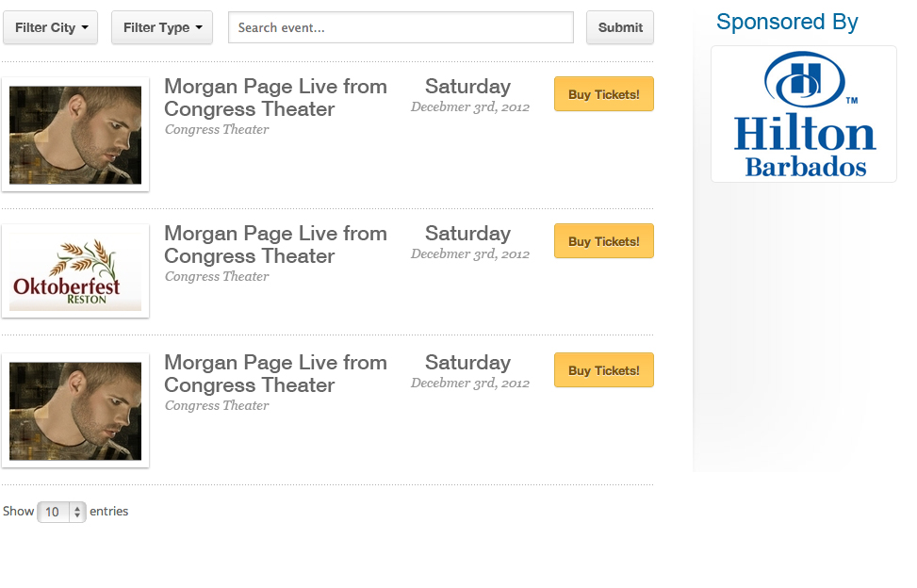Open the first Morgan Page portrait thumbnail
Screen dimensions: 917x588
75,135
